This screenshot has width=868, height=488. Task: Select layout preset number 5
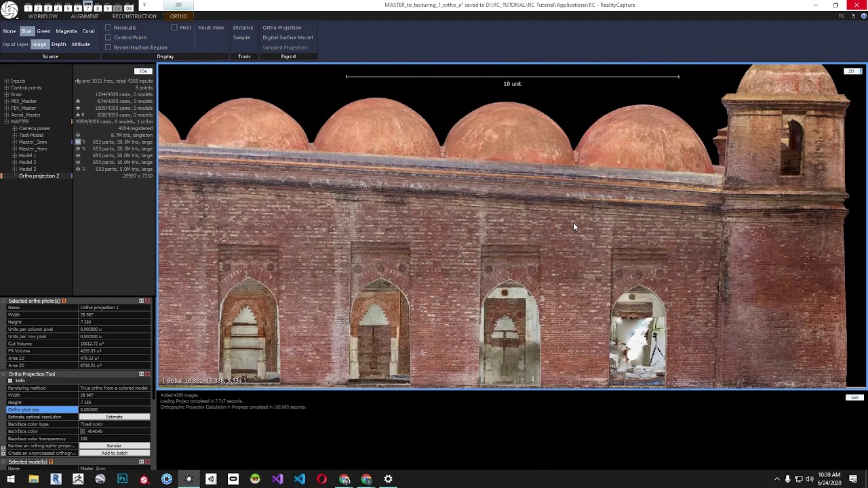coord(67,8)
